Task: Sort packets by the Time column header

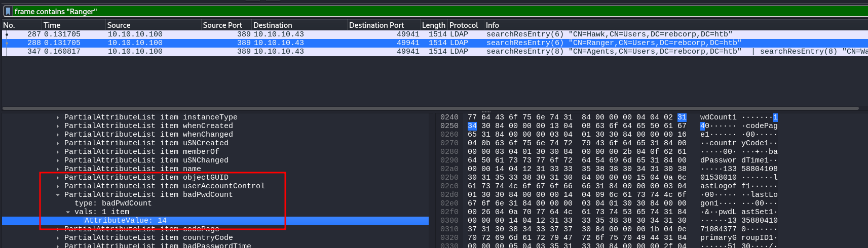Action: click(52, 25)
